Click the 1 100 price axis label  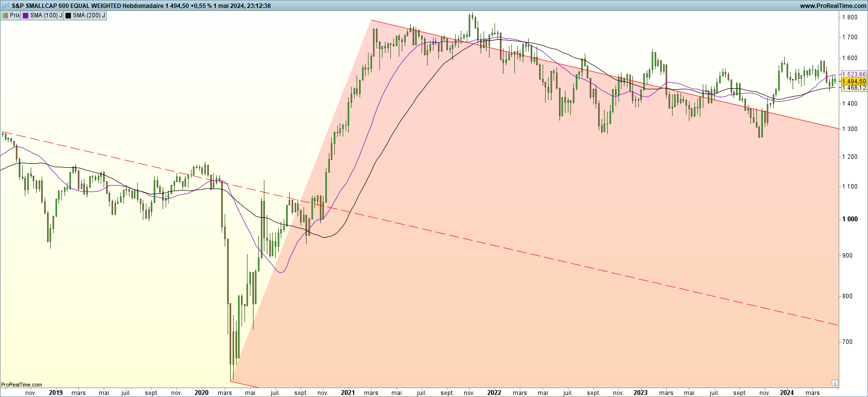(850, 187)
